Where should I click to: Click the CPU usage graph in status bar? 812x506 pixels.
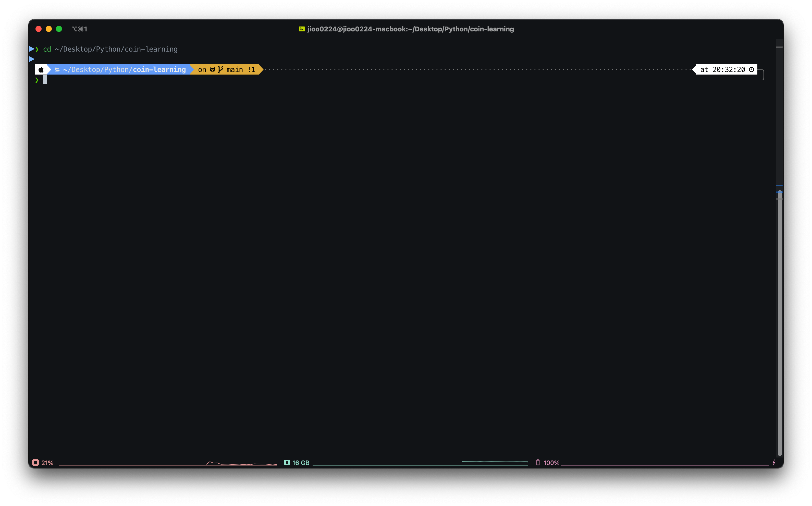tap(241, 464)
